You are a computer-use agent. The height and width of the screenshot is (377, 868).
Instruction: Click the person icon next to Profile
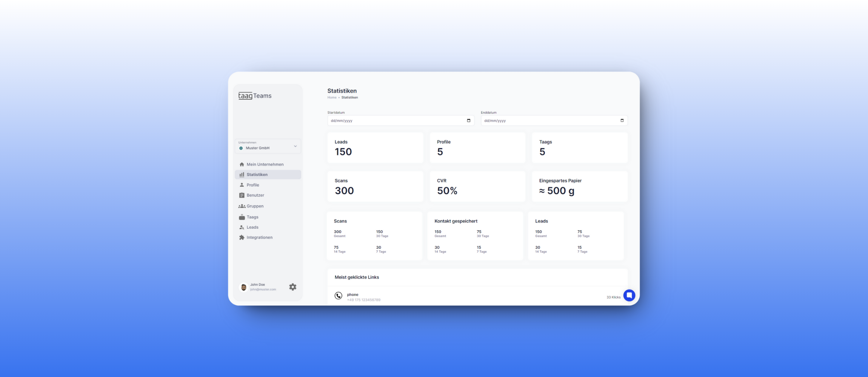(x=242, y=185)
